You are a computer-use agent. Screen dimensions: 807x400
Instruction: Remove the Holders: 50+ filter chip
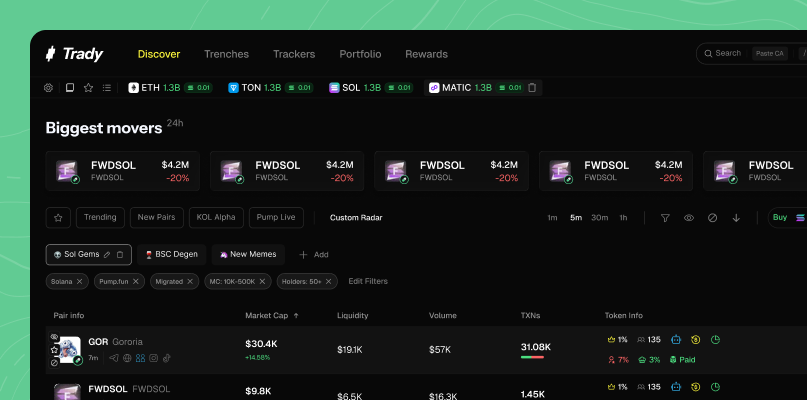point(328,282)
